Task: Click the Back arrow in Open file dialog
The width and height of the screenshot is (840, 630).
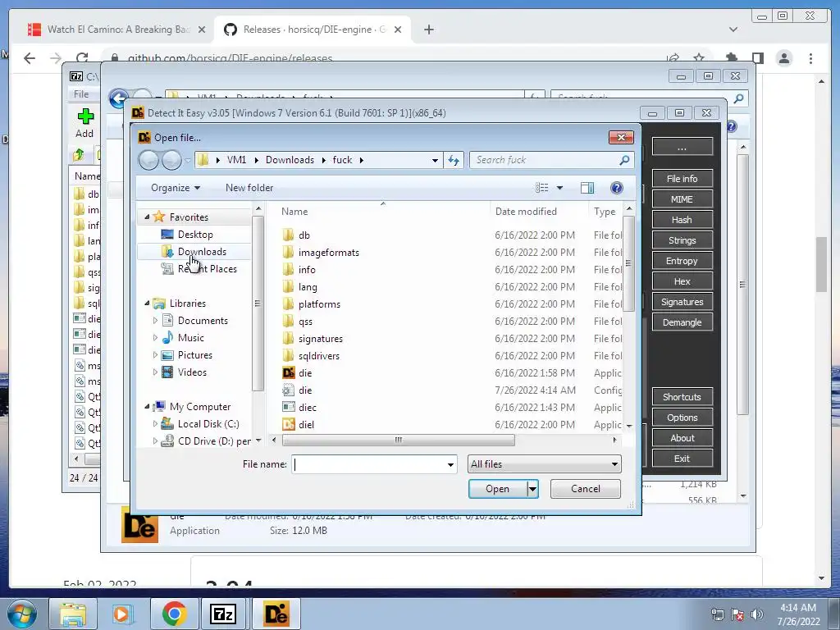Action: point(148,160)
